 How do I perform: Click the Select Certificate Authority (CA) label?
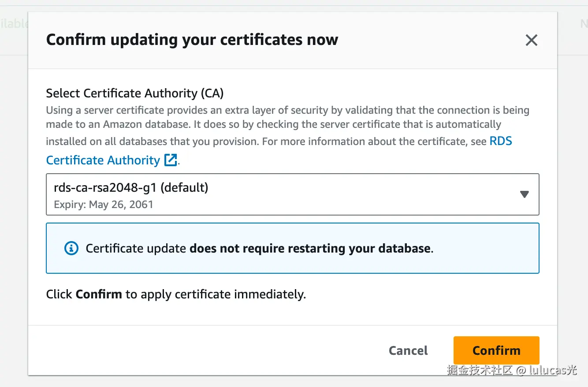[x=135, y=93]
